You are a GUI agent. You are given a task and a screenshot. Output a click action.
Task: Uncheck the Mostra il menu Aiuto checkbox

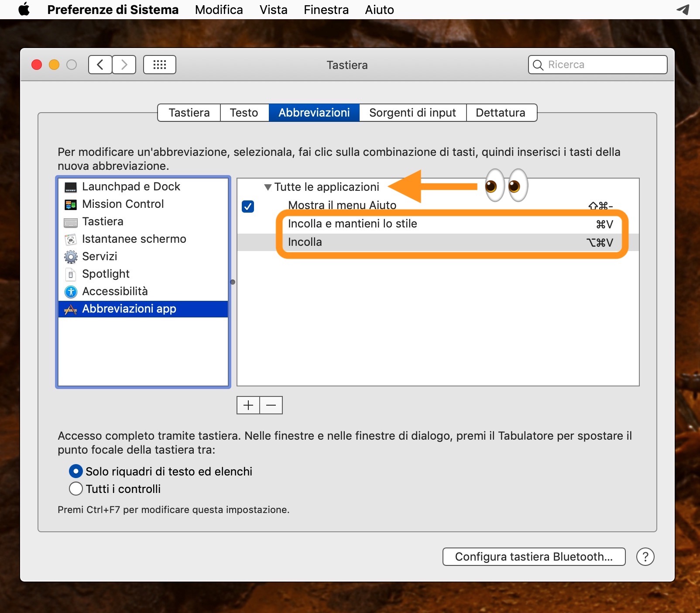(248, 206)
